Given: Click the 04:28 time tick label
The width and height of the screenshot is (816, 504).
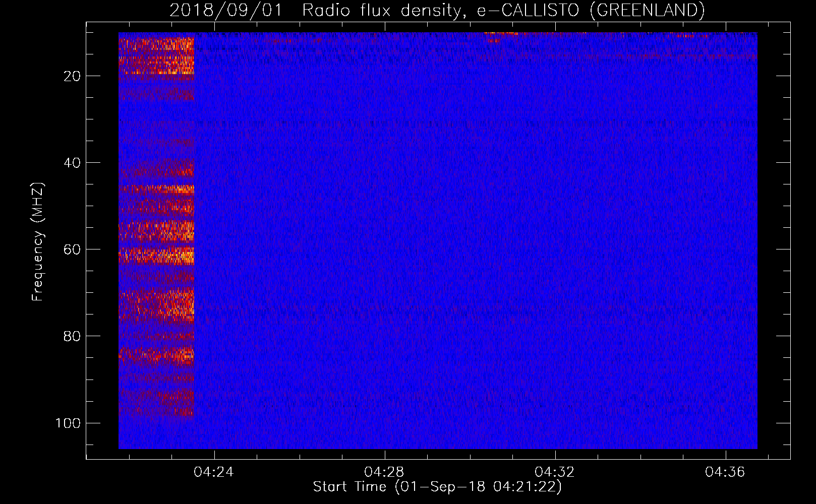Looking at the screenshot, I should [384, 472].
